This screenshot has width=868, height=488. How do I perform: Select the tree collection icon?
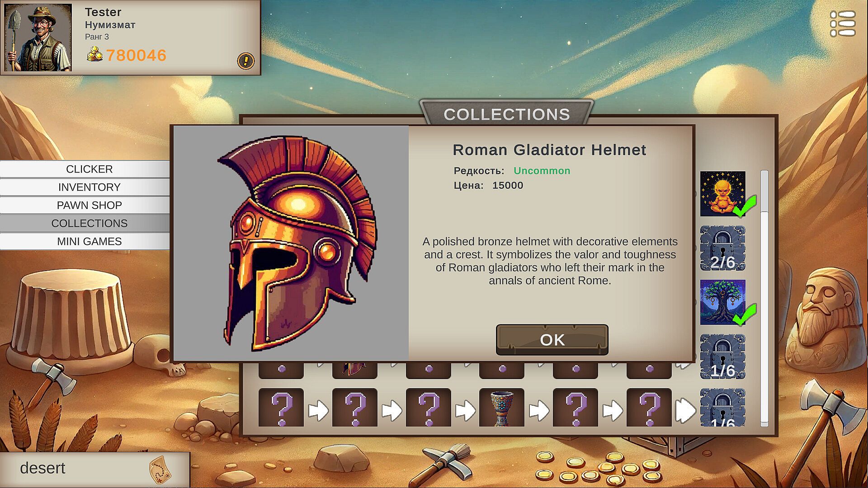[723, 302]
